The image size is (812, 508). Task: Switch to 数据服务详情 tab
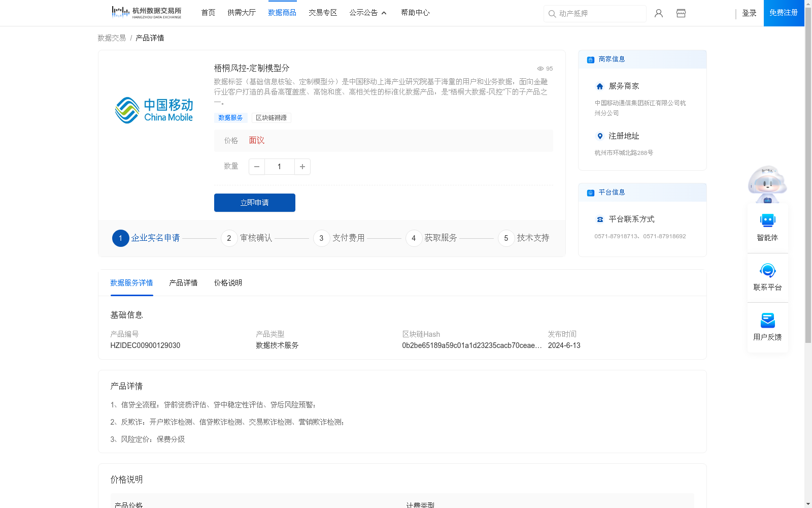131,283
